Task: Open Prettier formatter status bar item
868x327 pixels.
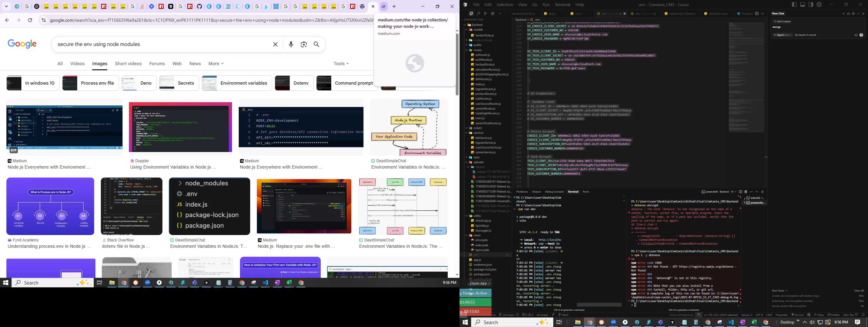Action: (x=833, y=315)
